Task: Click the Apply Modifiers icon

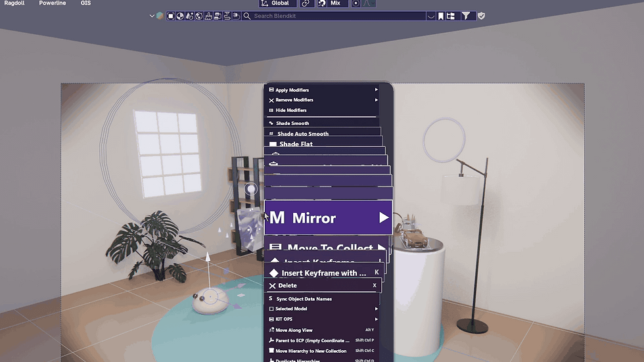Action: (271, 89)
